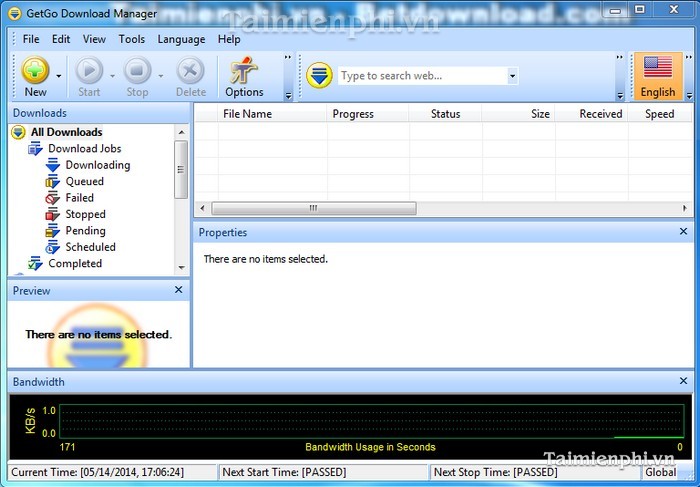Click the Stop toolbar button
700x487 pixels.
[137, 77]
